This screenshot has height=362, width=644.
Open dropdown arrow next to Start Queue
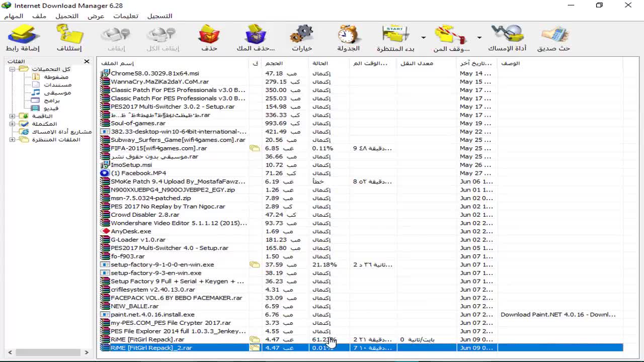coord(423,38)
